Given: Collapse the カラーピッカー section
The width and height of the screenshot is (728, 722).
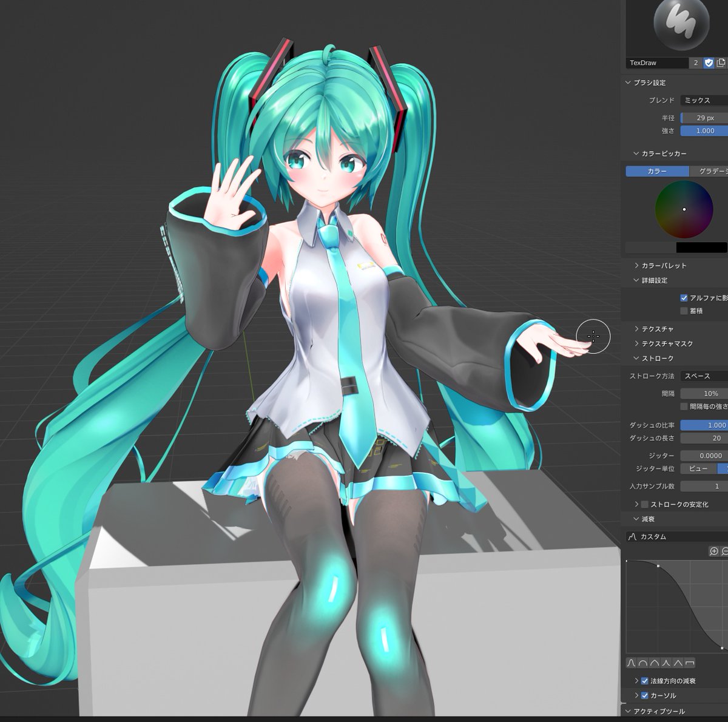Looking at the screenshot, I should click(636, 154).
